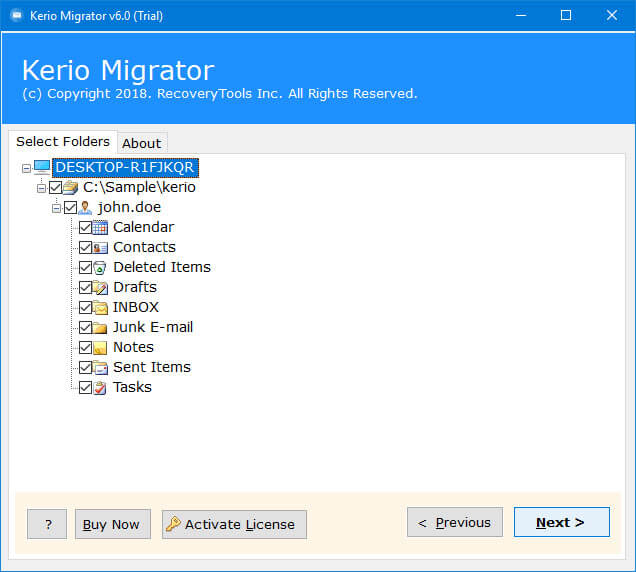This screenshot has height=572, width=636.
Task: Toggle the Tasks checkbox
Action: tap(85, 387)
